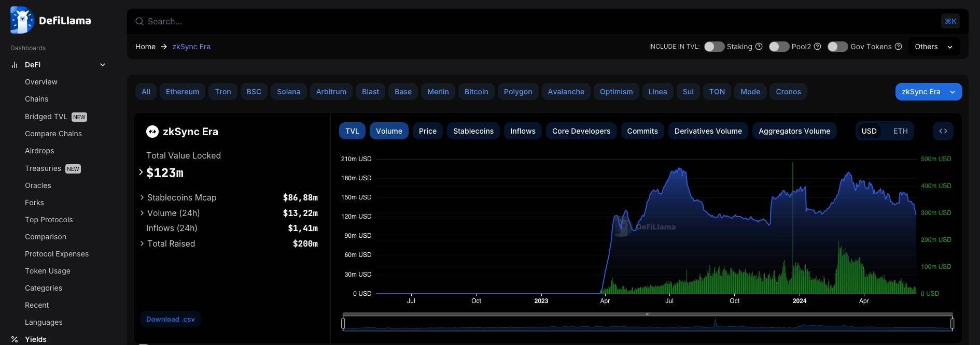The width and height of the screenshot is (980, 345).
Task: Click the search magnifier icon
Action: (139, 21)
